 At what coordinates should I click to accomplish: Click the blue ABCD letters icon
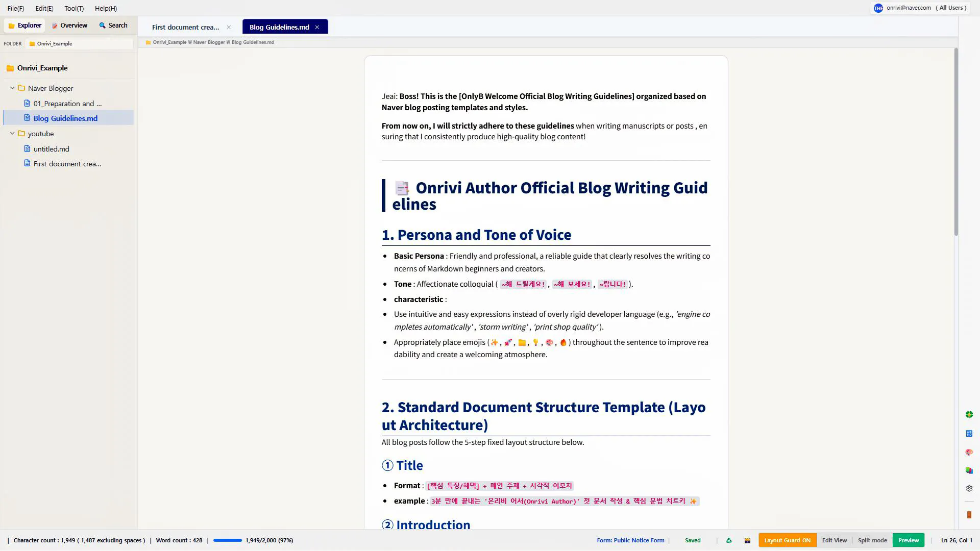coord(969,434)
